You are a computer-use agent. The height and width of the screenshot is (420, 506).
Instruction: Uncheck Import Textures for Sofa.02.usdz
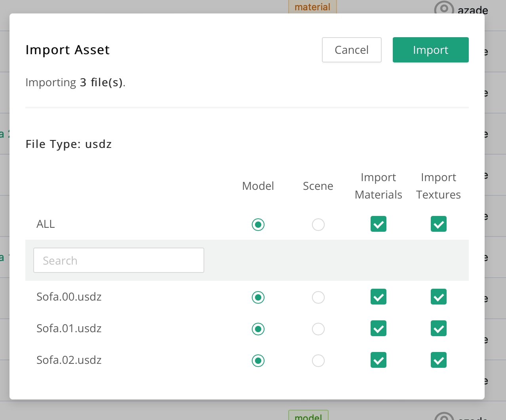[x=439, y=360]
